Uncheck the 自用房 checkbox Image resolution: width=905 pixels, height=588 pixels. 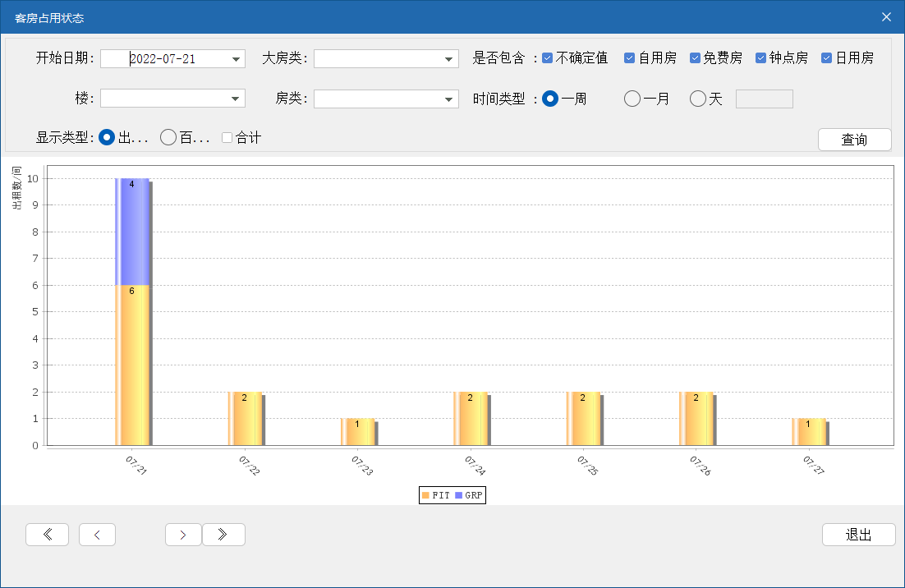[629, 57]
